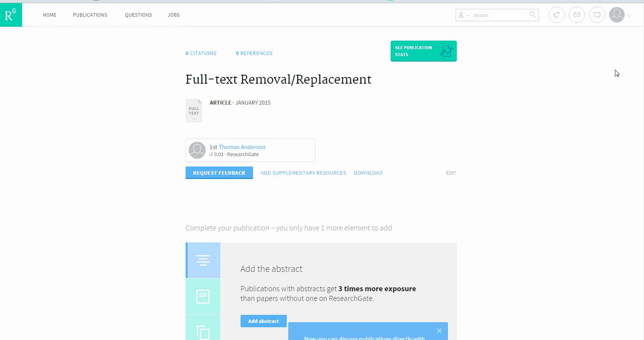Open the notifications bell icon
The width and height of the screenshot is (644, 340).
(x=556, y=15)
